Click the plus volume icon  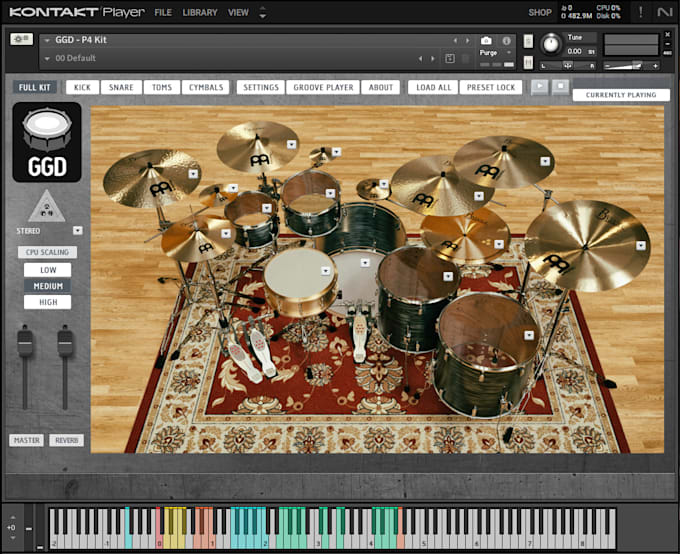coord(655,66)
